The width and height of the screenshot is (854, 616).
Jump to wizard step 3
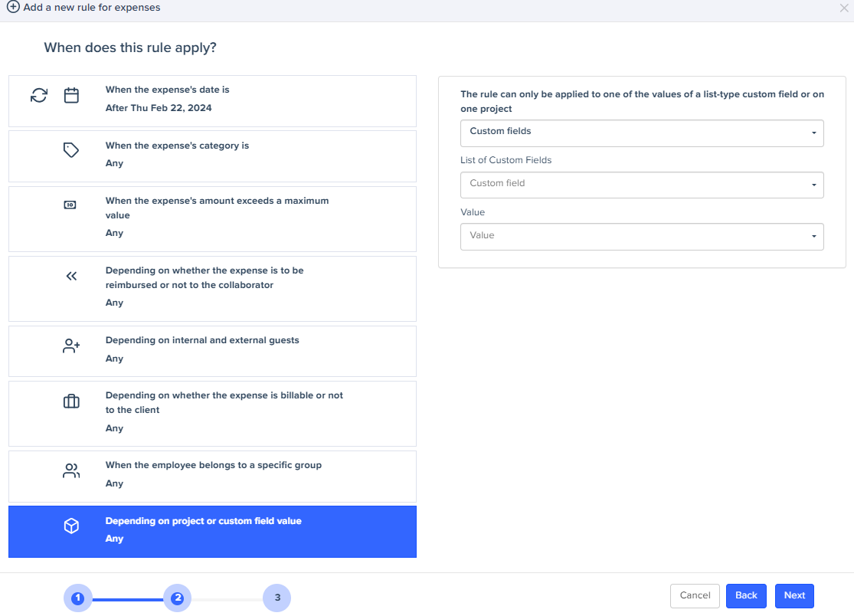[x=276, y=598]
